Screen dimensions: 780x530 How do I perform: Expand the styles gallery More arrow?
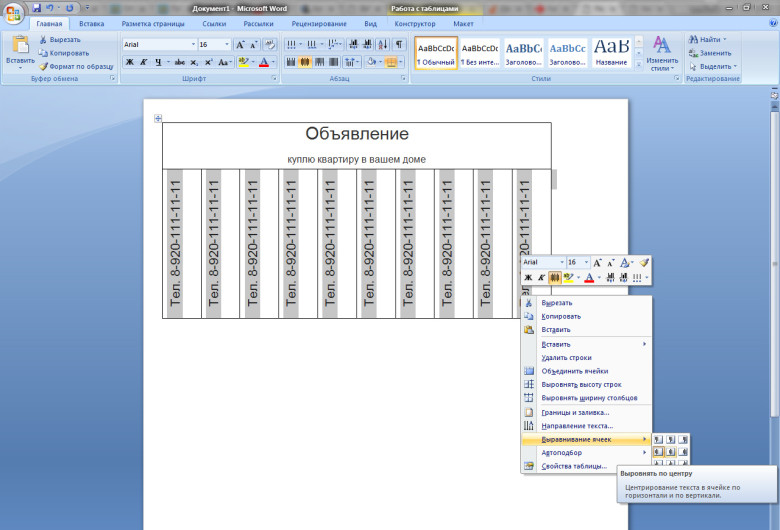click(x=639, y=65)
